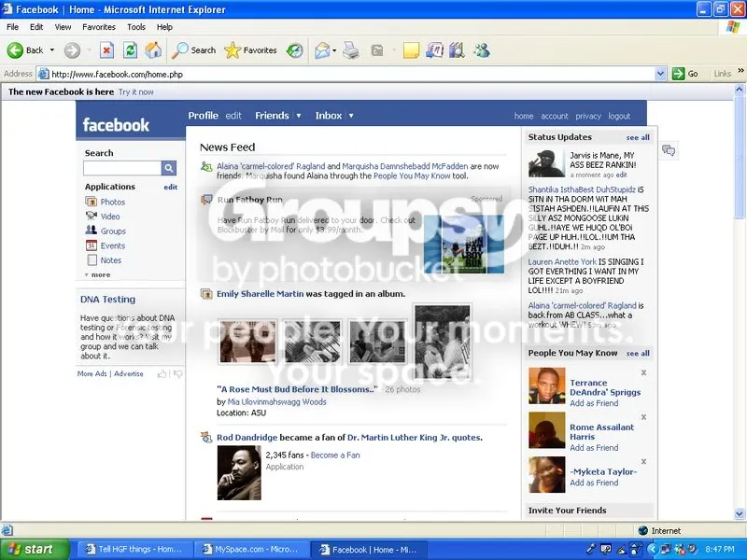Click edit next to Applications heading
The height and width of the screenshot is (560, 747).
[171, 188]
